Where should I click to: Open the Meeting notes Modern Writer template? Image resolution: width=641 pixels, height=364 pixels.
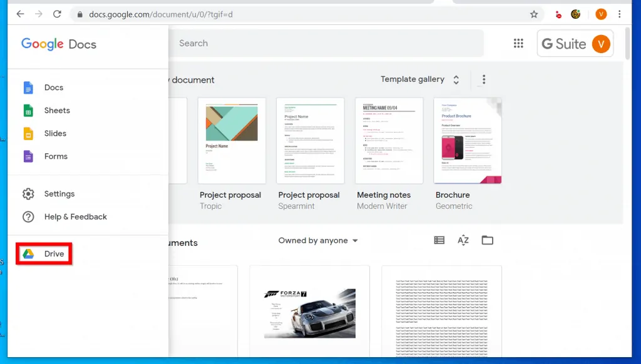(x=389, y=140)
